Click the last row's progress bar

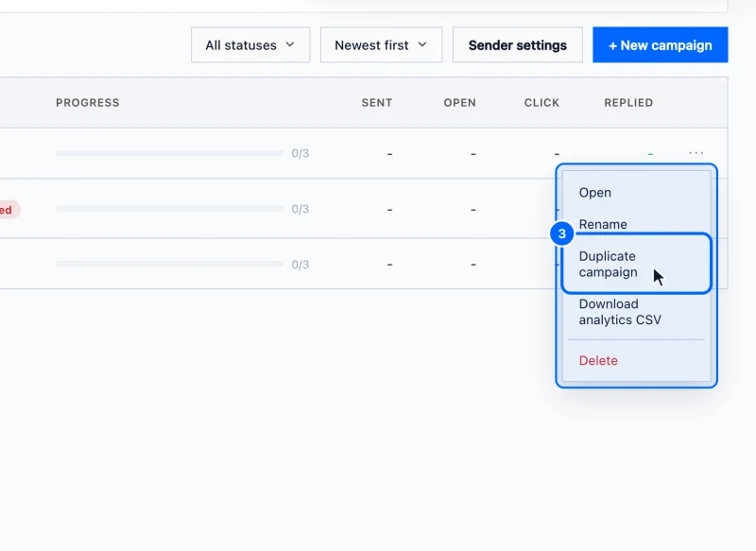pos(169,264)
